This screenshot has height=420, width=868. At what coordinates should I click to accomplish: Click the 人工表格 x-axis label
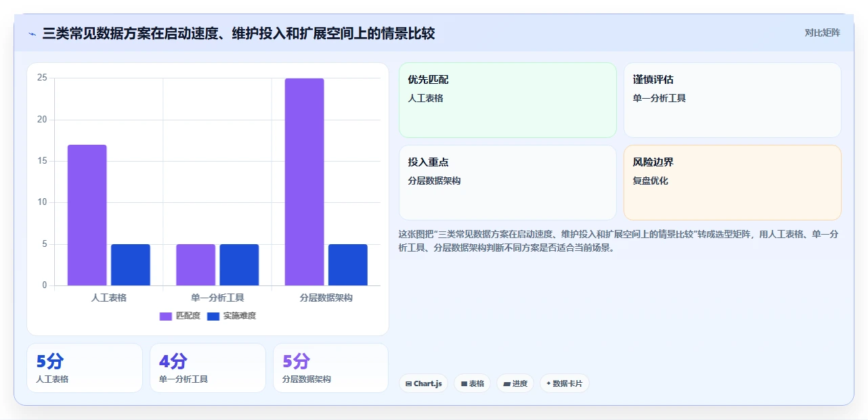pyautogui.click(x=109, y=298)
